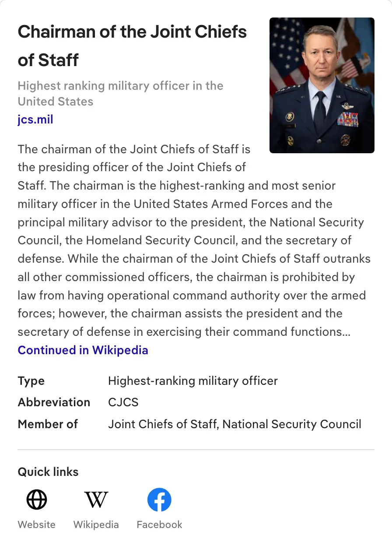Click the value in the Type row
Screen dimensions: 392x549
(192, 381)
